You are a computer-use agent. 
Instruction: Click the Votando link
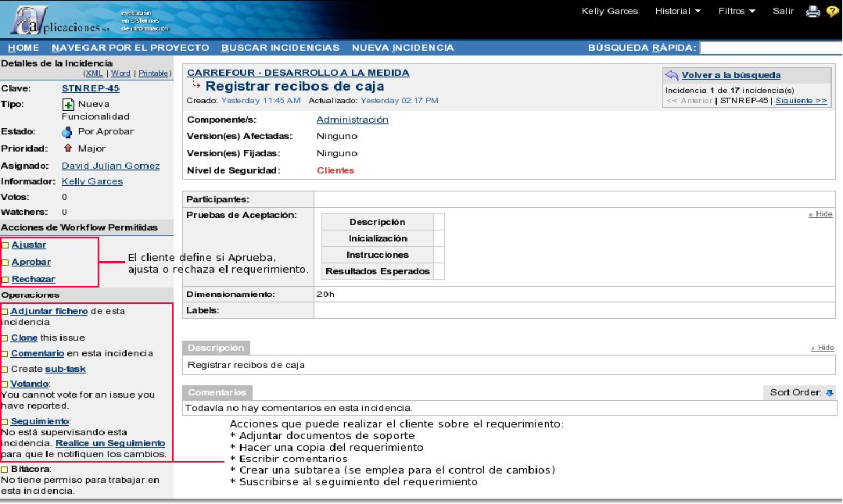click(30, 384)
